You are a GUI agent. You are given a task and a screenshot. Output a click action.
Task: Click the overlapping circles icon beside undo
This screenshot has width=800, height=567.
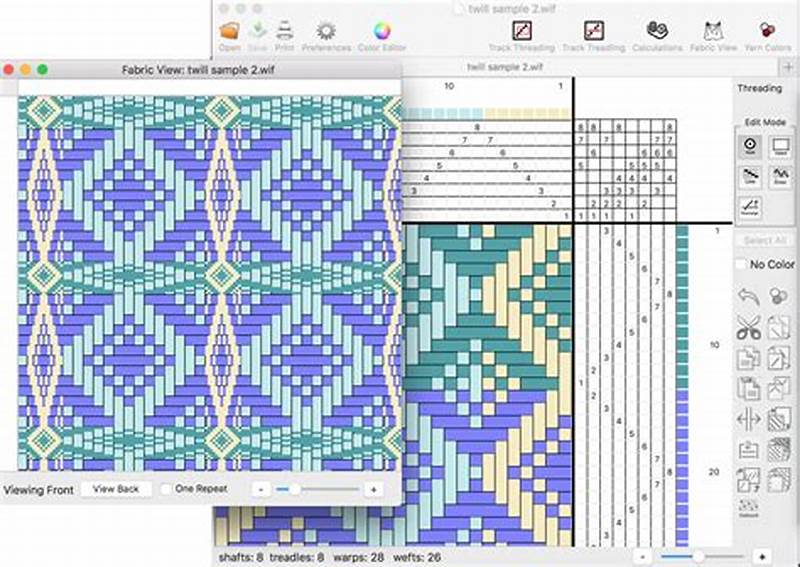(x=778, y=295)
